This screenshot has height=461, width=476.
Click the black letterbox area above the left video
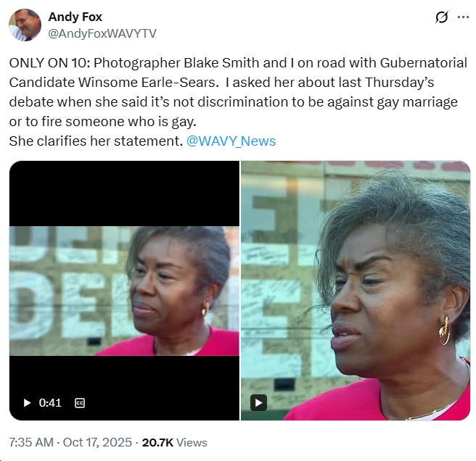pos(124,194)
